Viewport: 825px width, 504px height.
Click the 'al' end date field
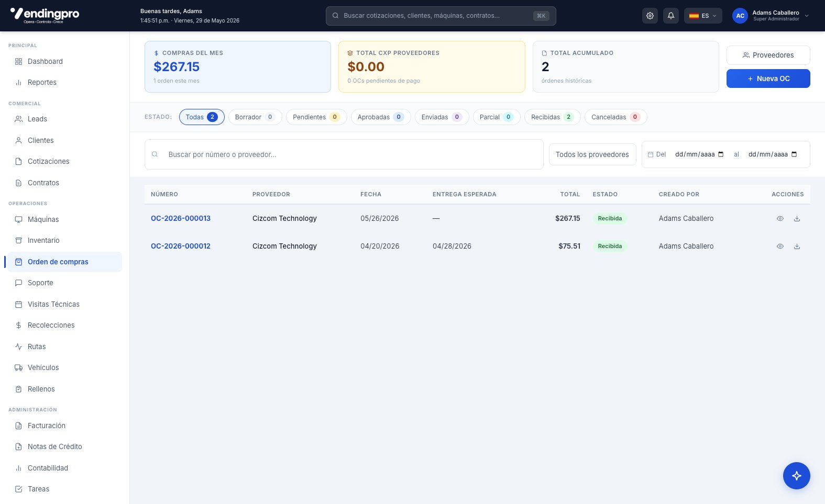[773, 154]
